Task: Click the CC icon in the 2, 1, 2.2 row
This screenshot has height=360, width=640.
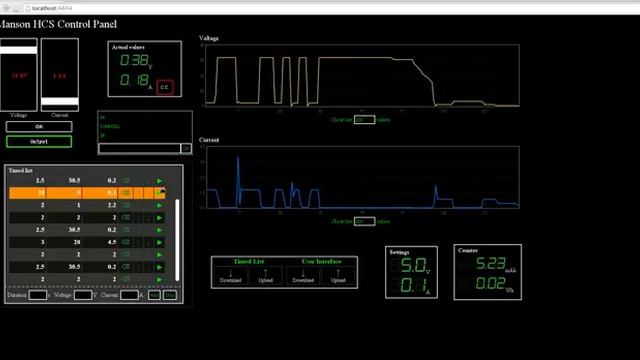Action: tap(126, 205)
